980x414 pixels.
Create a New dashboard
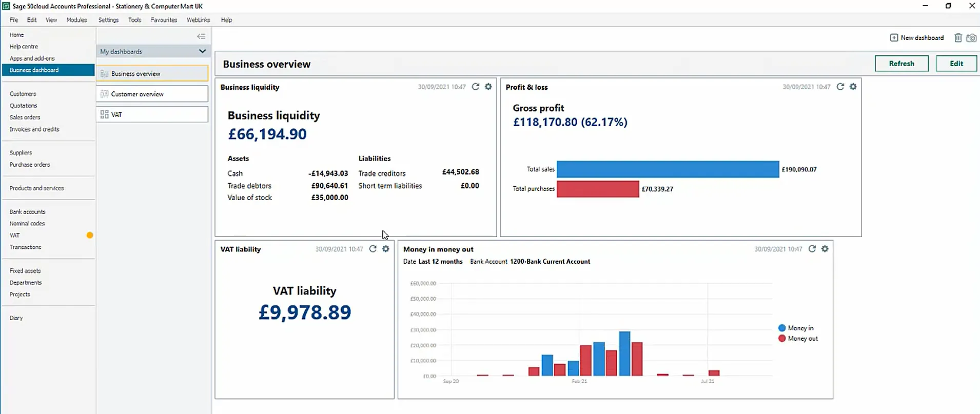pyautogui.click(x=917, y=37)
